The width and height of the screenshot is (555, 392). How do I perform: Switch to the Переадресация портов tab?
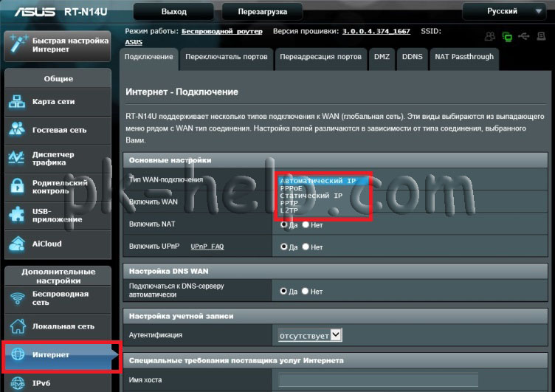coord(321,58)
